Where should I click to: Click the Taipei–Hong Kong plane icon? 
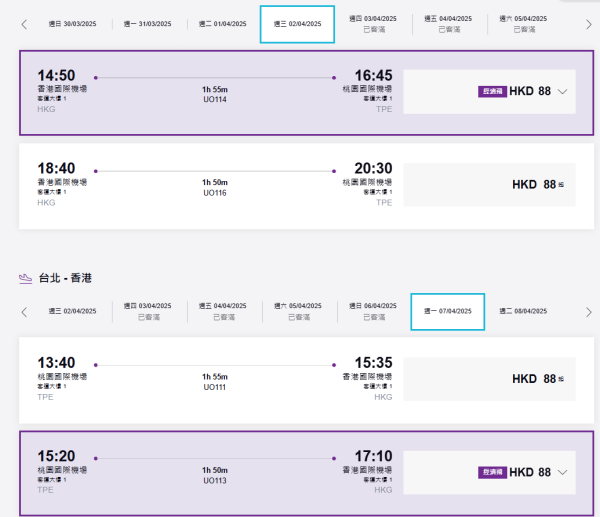tap(27, 277)
